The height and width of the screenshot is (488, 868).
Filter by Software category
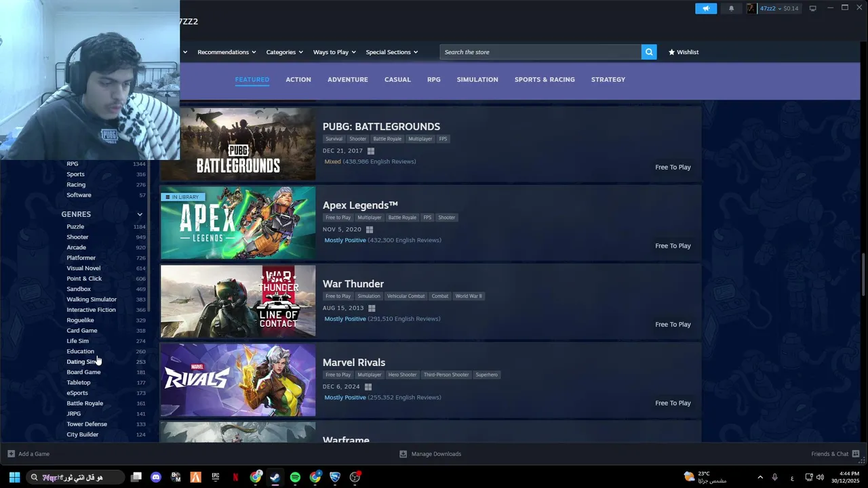(79, 195)
